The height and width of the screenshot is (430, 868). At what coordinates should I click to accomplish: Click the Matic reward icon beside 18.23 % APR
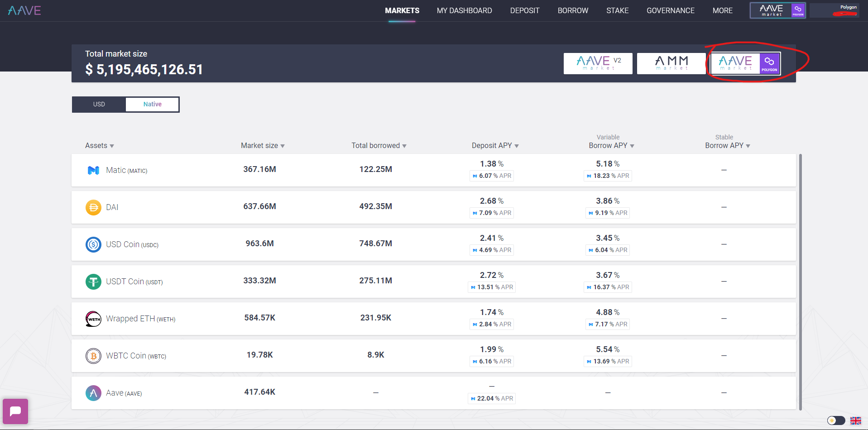click(589, 176)
